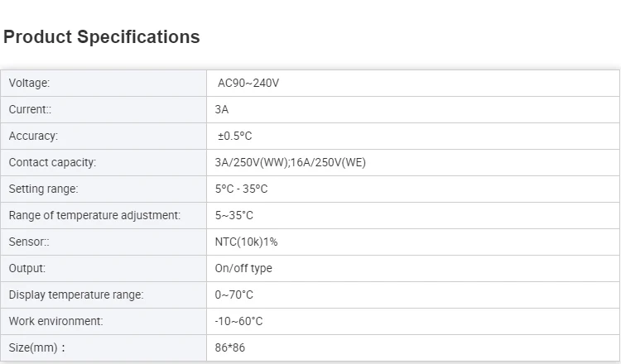Select Range of temperature adjustment label

94,216
